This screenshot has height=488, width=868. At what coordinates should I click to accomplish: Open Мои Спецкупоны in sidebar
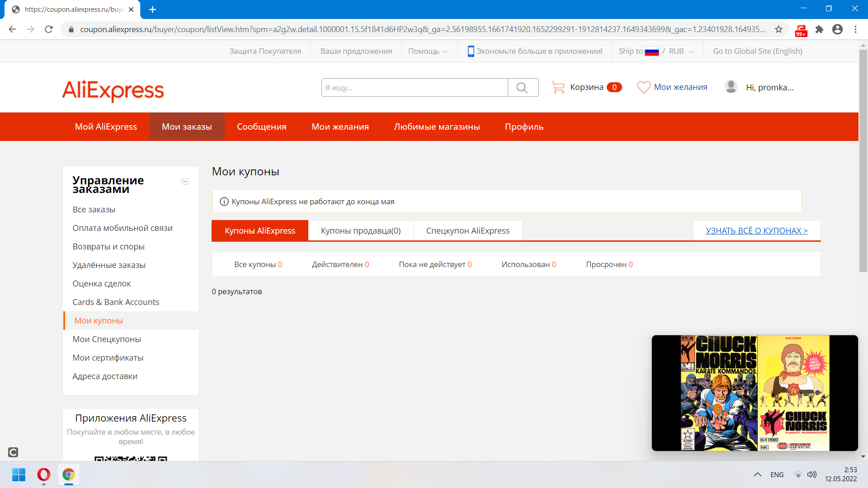tap(107, 339)
